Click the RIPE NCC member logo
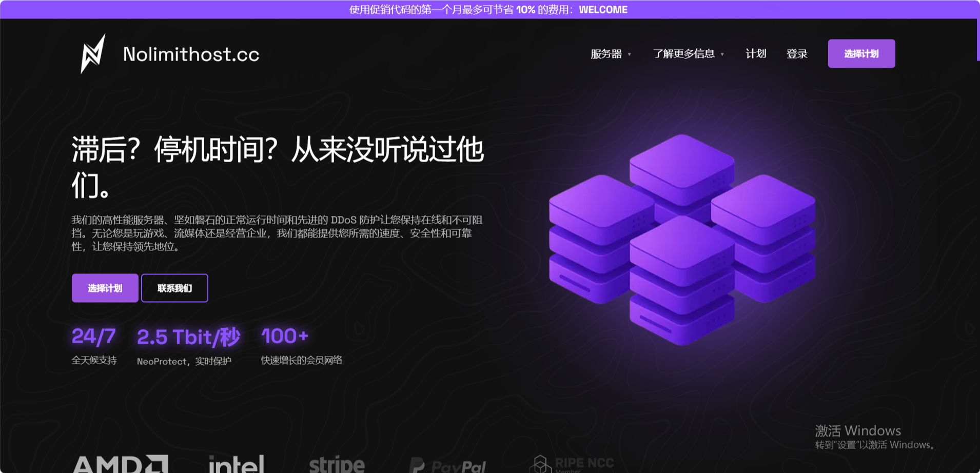This screenshot has width=980, height=473. [572, 464]
